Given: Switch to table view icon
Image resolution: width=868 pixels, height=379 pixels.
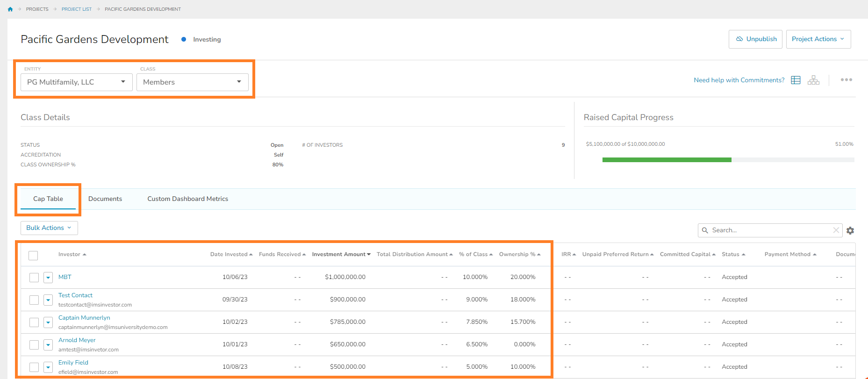Looking at the screenshot, I should (796, 80).
